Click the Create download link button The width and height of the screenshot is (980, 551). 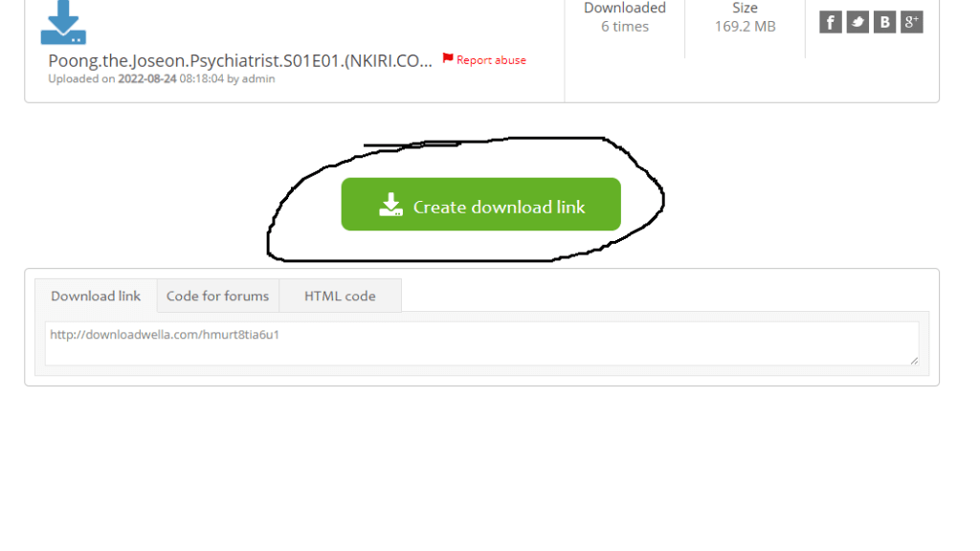[x=480, y=205]
